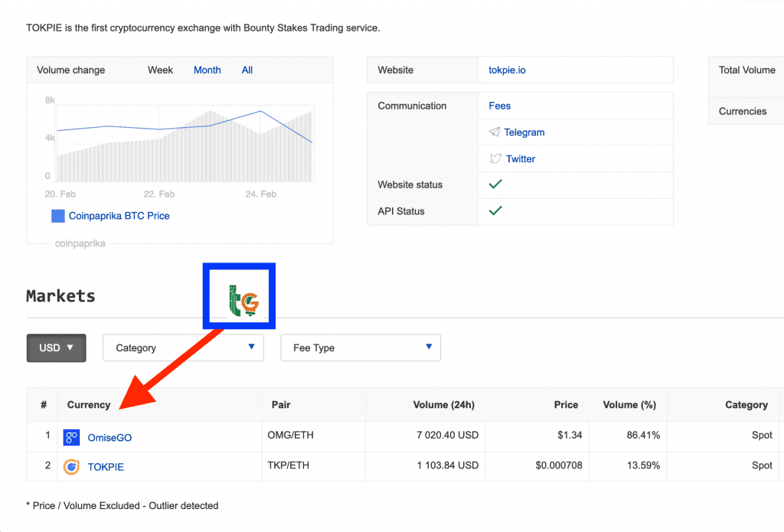Screen dimensions: 784x532
Task: Click the Website status green checkmark
Action: (x=495, y=184)
